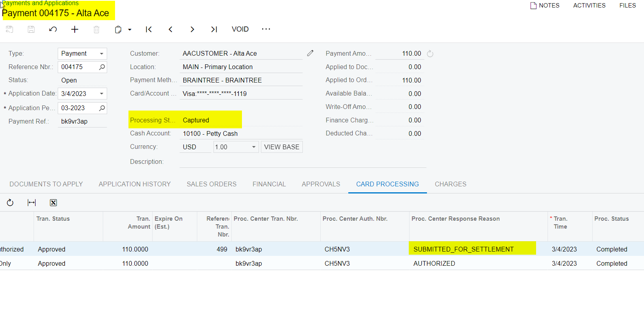This screenshot has width=644, height=336.
Task: Click the VIEW BASE button
Action: (282, 147)
